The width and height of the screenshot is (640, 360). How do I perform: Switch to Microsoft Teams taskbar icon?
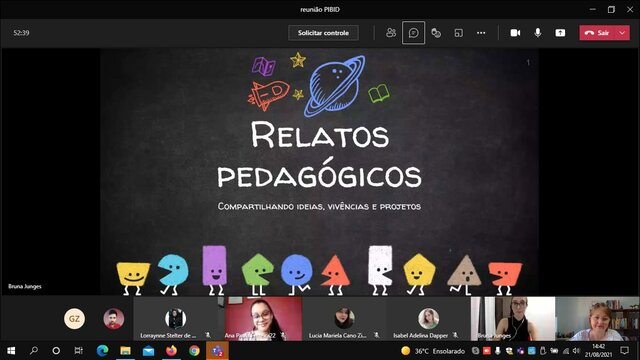point(217,351)
